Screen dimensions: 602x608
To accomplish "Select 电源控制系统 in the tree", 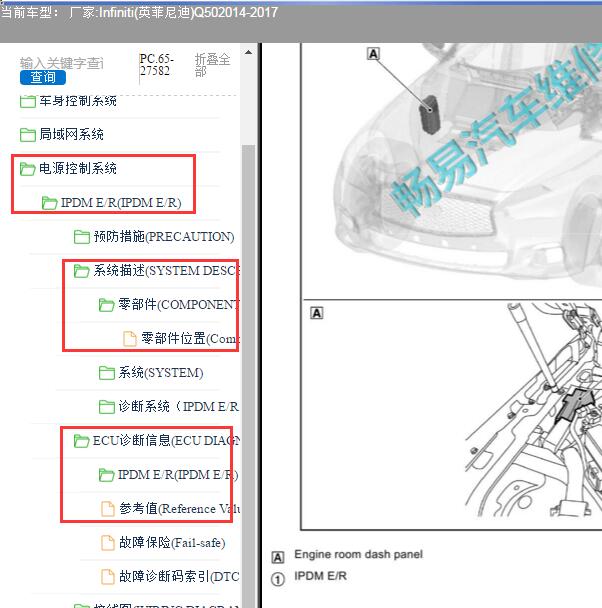I will coord(78,168).
